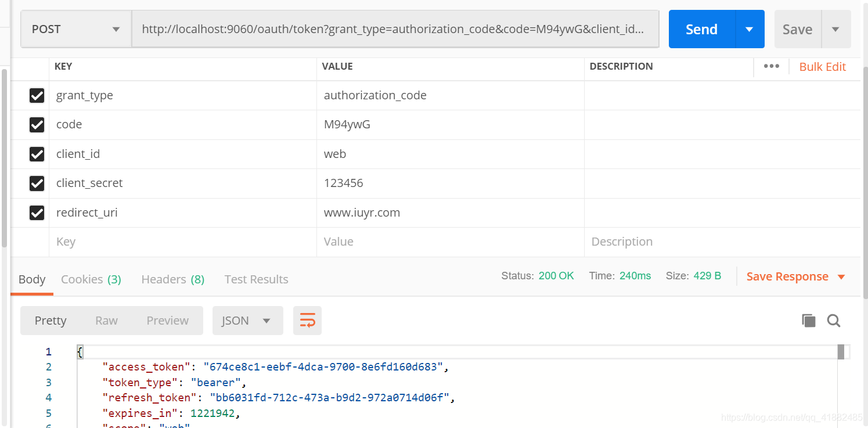Click the left panel vertical scrollbar
This screenshot has height=428, width=868.
tap(4, 157)
